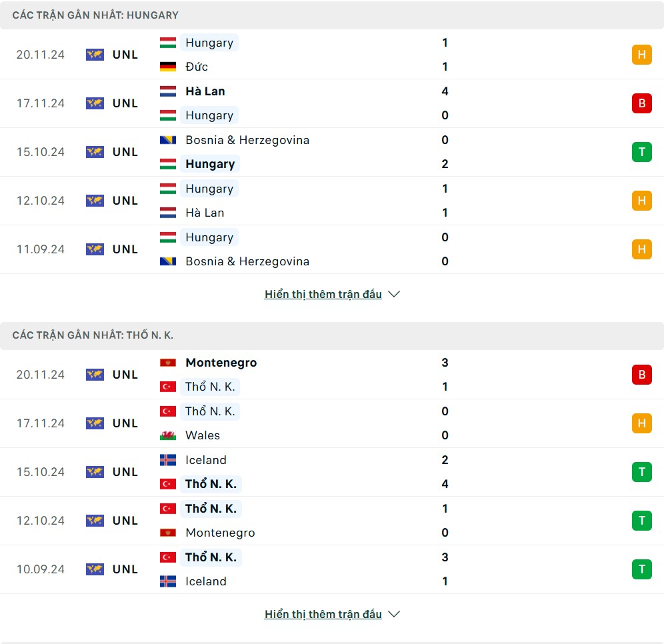Click the orange H badge for Thổ N. K. vs Wales
This screenshot has width=664, height=644.
click(641, 423)
